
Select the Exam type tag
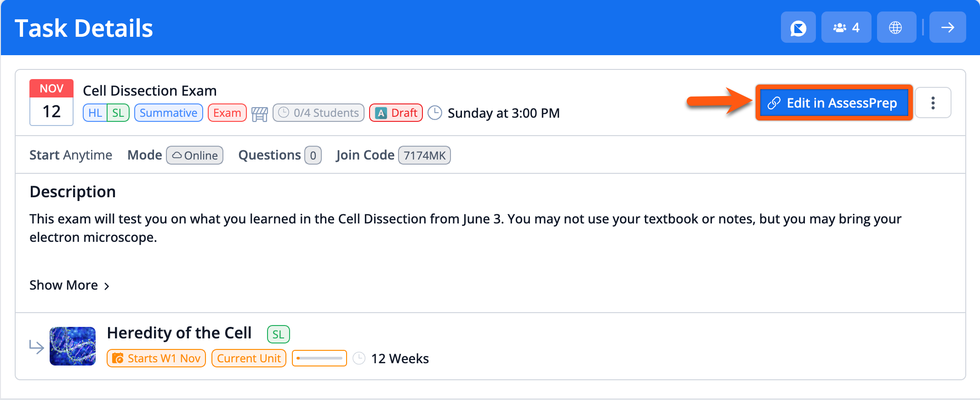tap(227, 113)
